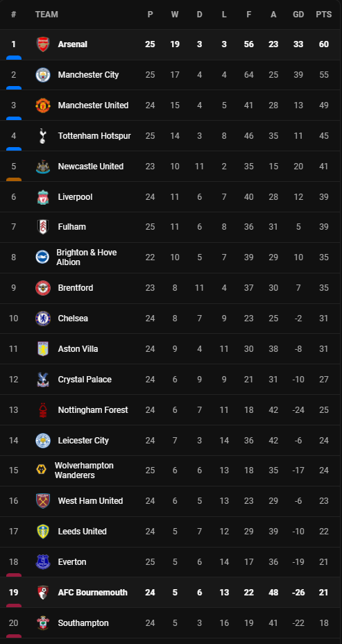Open Brighton & Hove Albion team page
This screenshot has height=644, width=342.
(x=87, y=257)
